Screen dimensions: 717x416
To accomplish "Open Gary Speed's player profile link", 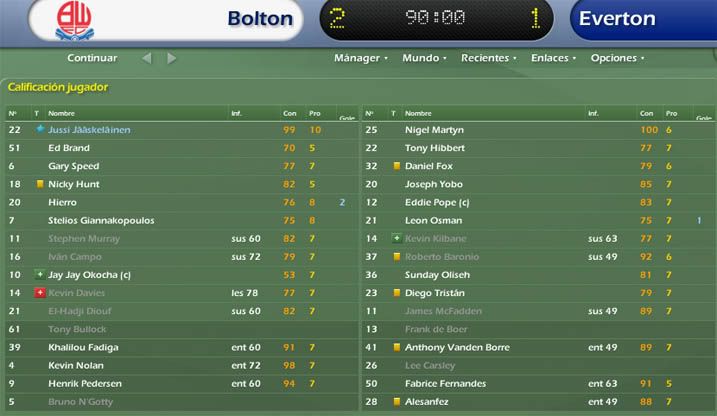I will [74, 166].
